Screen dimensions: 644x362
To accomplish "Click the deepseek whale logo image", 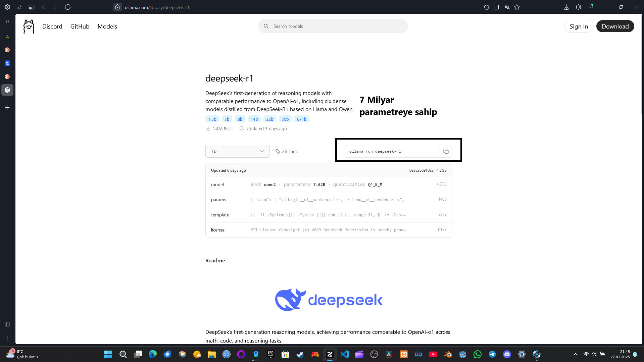I will pyautogui.click(x=329, y=300).
